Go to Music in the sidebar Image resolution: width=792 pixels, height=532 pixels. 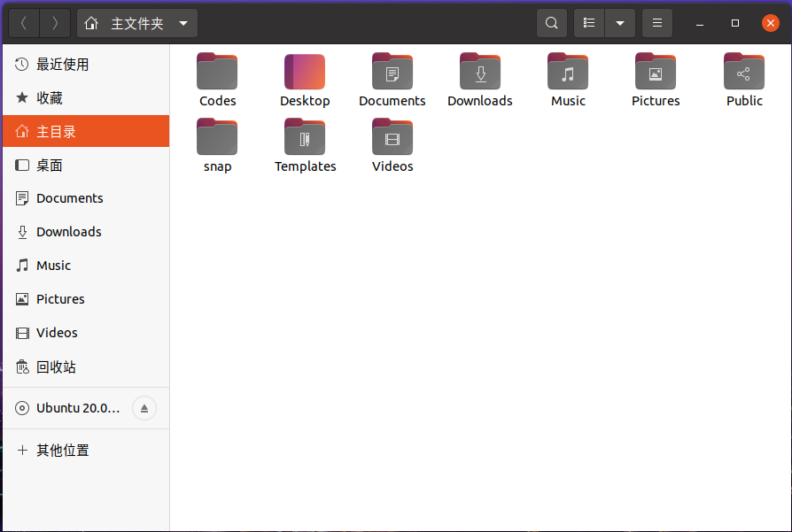coord(86,266)
